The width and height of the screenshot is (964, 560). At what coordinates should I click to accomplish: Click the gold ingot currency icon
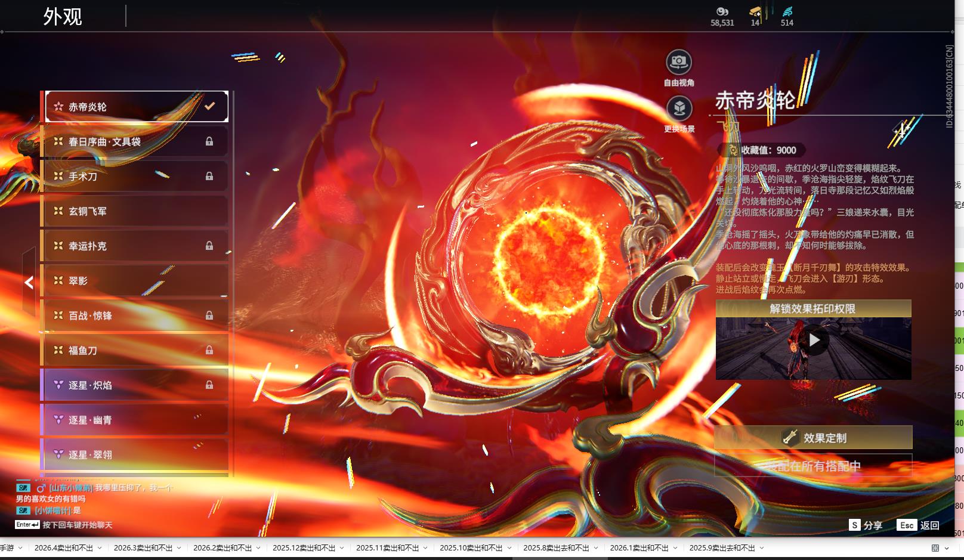[755, 11]
